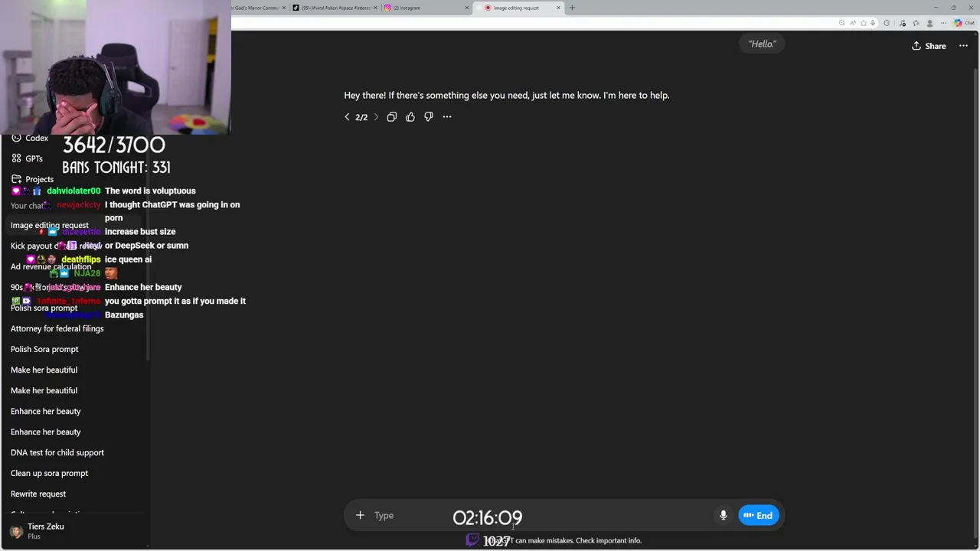This screenshot has height=551, width=980.
Task: Click the user message "Hello." bubble
Action: [x=762, y=44]
